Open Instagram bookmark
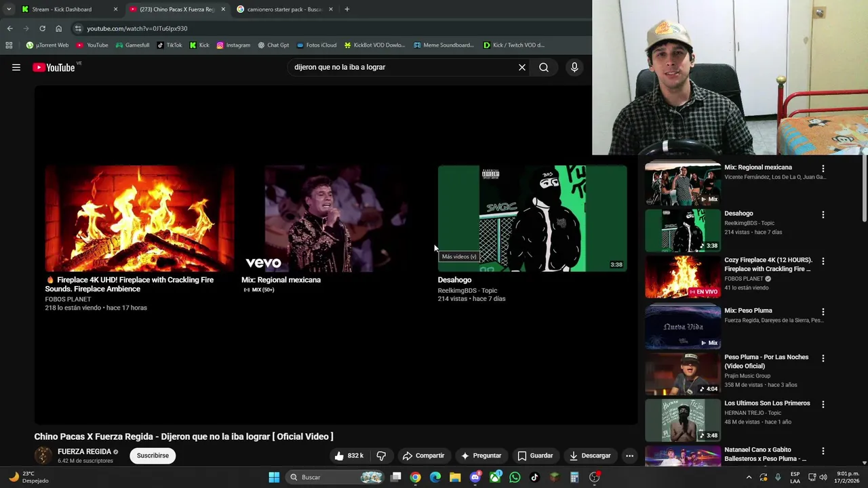 click(233, 45)
